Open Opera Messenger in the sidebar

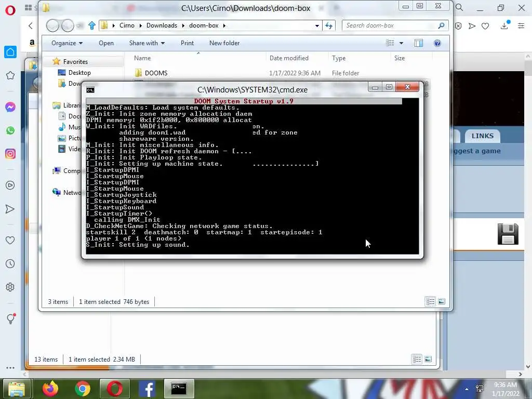click(x=10, y=107)
